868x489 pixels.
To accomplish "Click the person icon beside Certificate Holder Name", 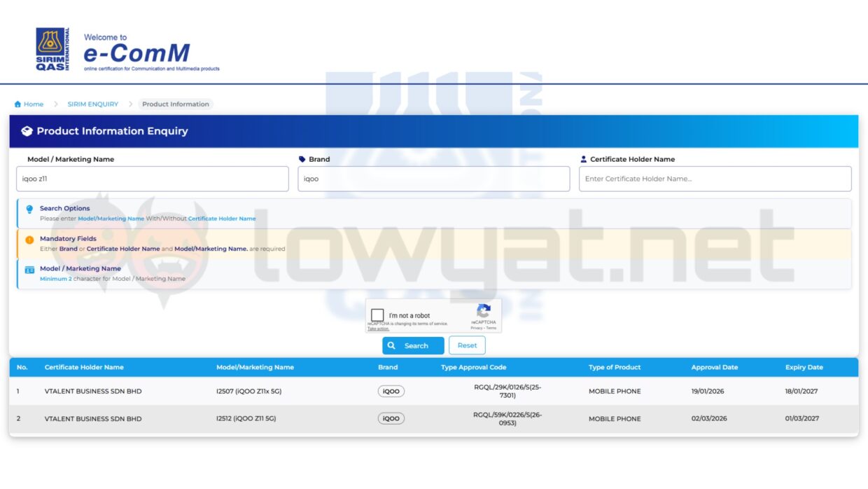I will click(584, 158).
